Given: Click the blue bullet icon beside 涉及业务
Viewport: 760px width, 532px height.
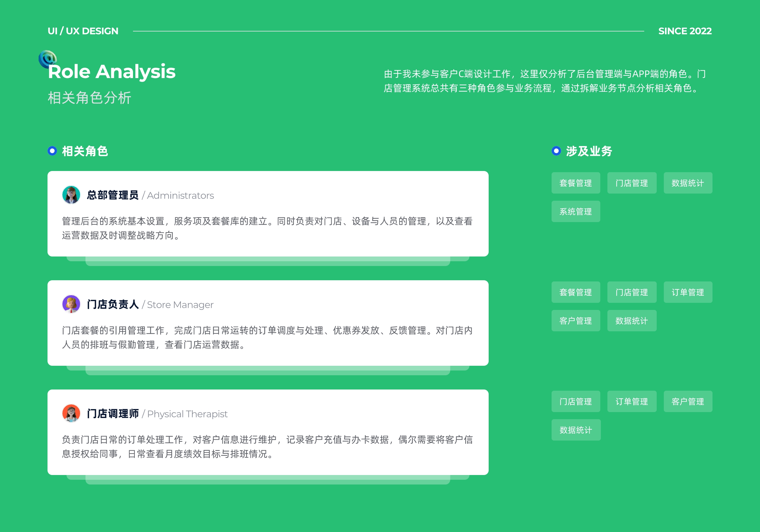Looking at the screenshot, I should pyautogui.click(x=556, y=151).
